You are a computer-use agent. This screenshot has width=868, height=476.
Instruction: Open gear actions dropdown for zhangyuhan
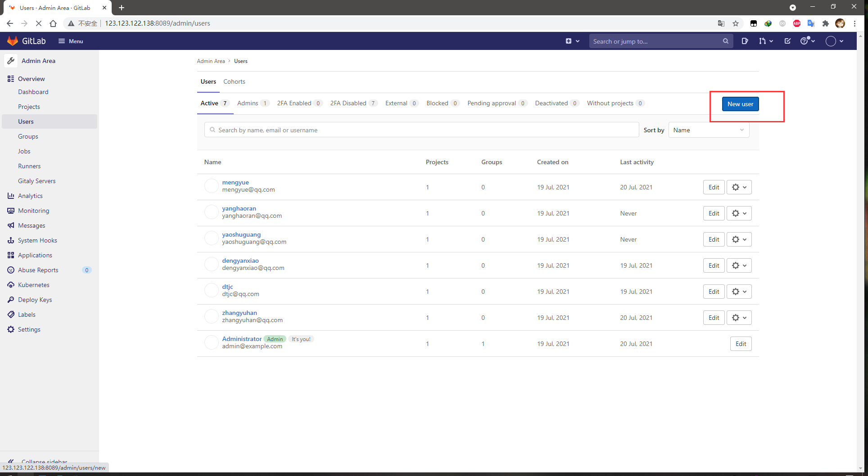point(739,318)
